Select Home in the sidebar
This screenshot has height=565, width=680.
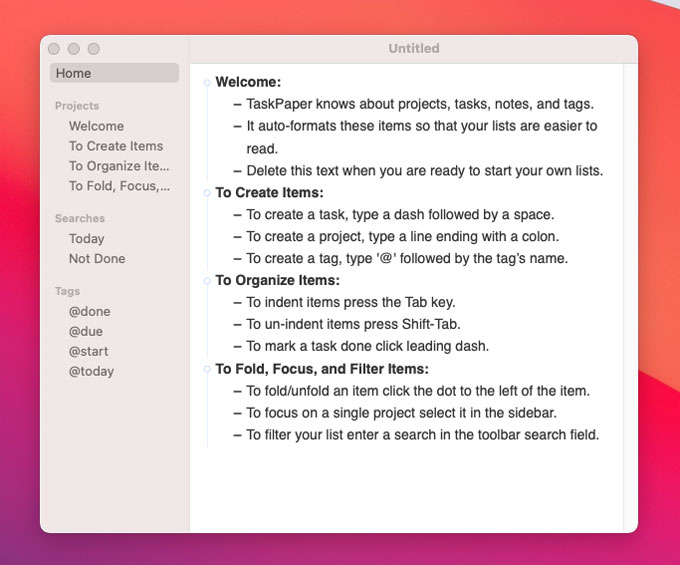114,73
